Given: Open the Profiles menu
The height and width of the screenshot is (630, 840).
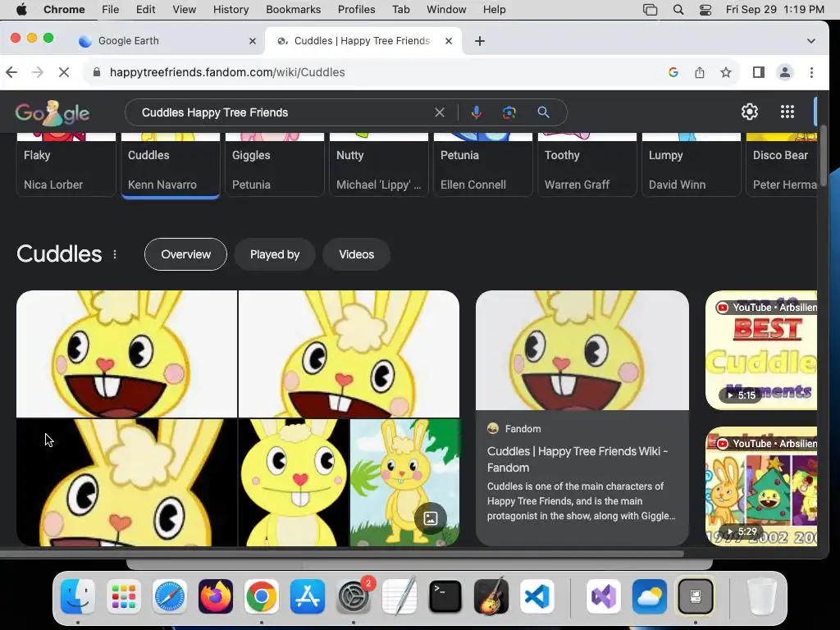Looking at the screenshot, I should [x=356, y=10].
